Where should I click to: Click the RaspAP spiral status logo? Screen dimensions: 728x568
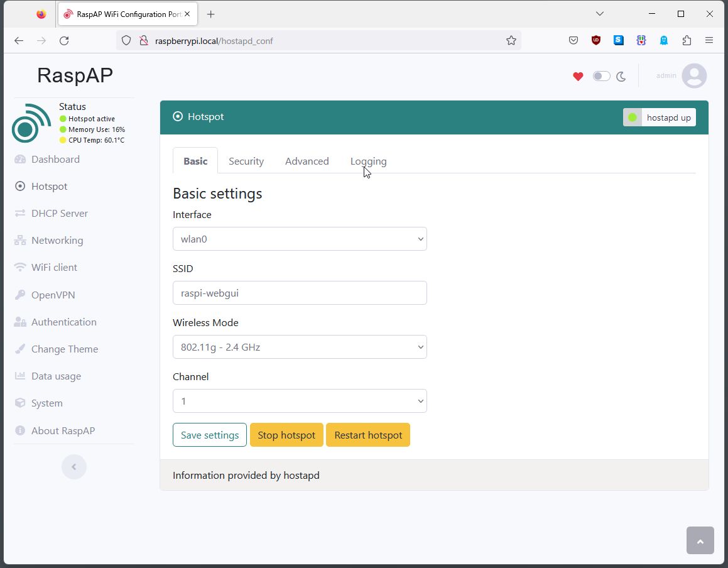(x=31, y=123)
